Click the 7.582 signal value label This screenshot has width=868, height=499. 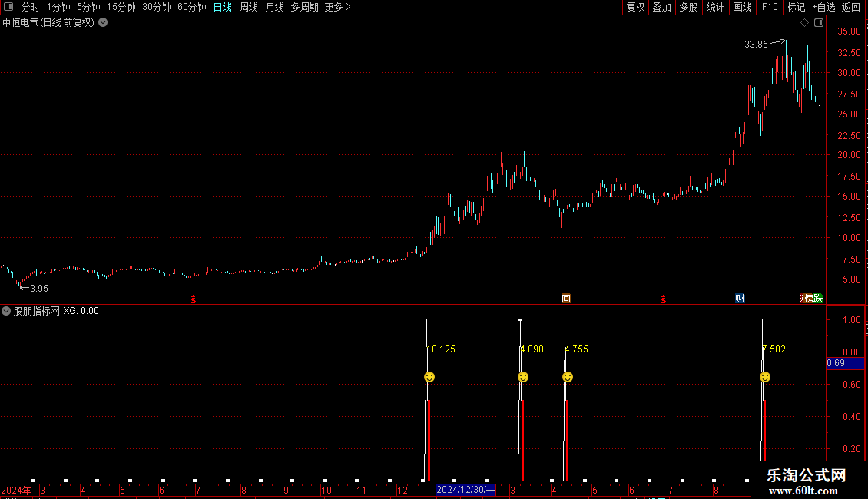774,349
